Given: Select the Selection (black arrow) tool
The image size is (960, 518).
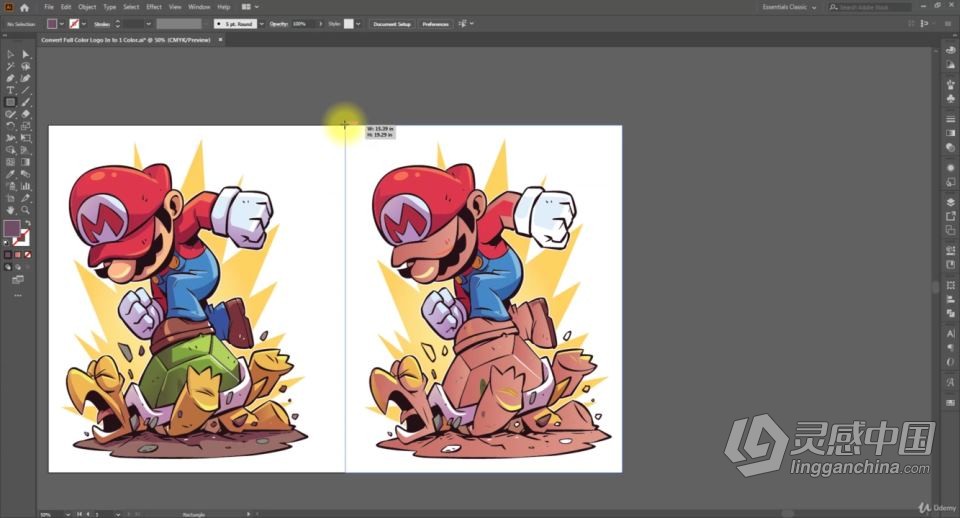Looking at the screenshot, I should [x=10, y=54].
